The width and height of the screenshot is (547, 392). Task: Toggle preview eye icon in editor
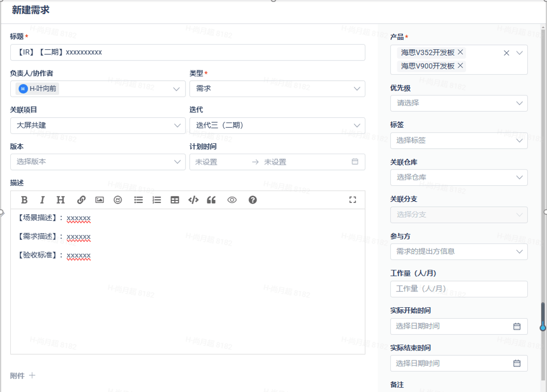[232, 200]
